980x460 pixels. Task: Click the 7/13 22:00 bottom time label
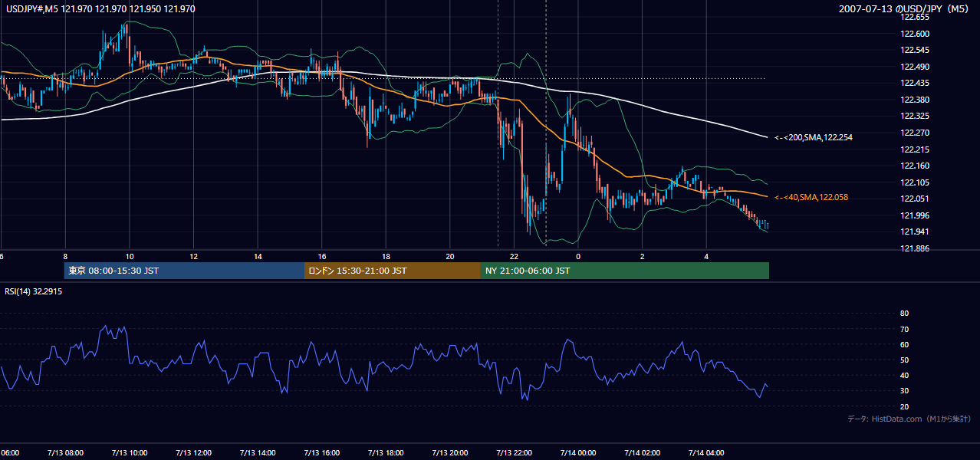point(514,452)
